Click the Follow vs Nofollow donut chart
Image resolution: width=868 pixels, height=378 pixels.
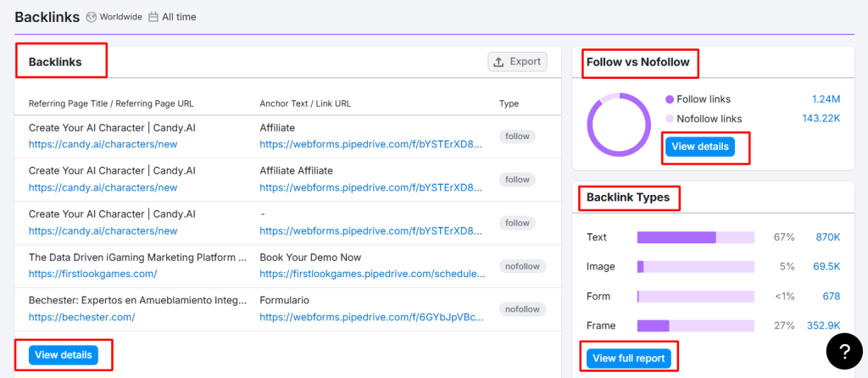(619, 125)
